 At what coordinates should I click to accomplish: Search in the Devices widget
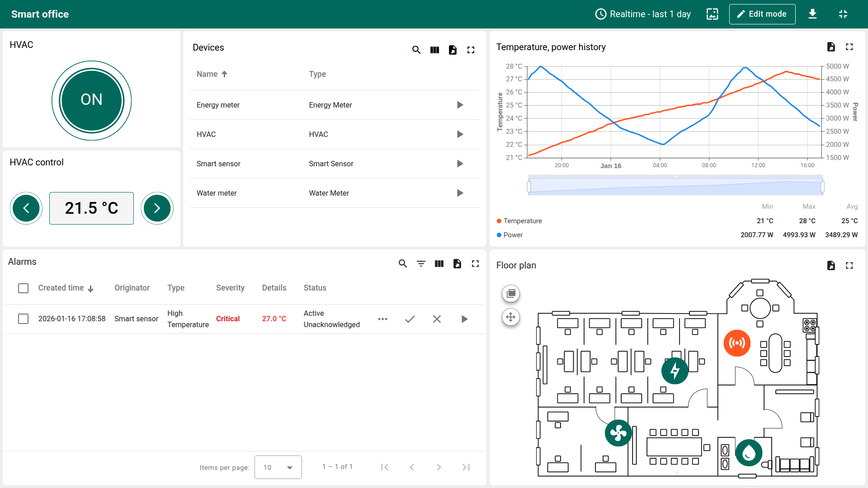(x=416, y=50)
